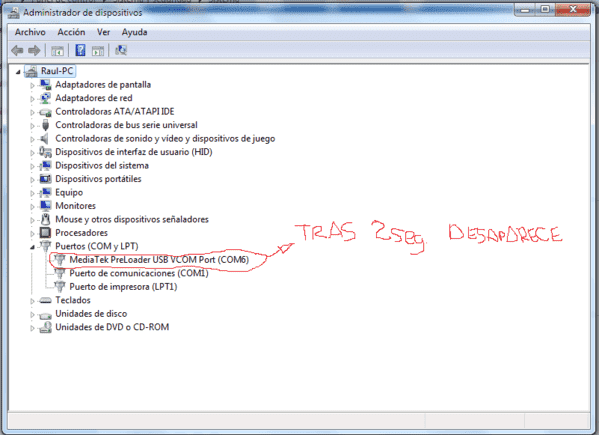Minimize the Administrador de dispositivos window
Viewport: 599px width, 435px height.
(x=526, y=10)
